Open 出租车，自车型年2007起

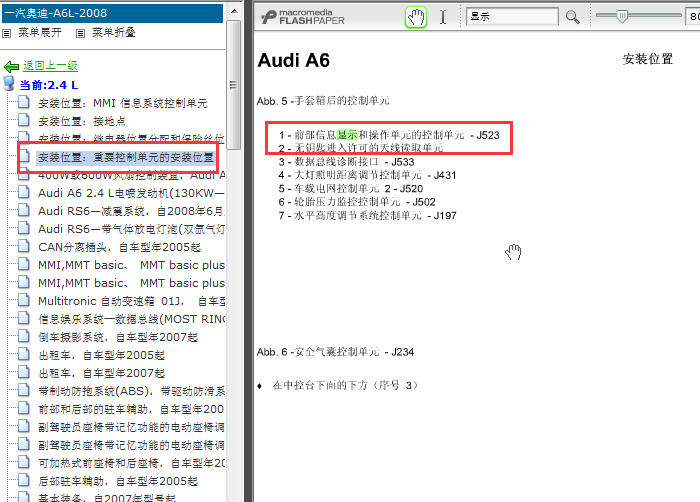pyautogui.click(x=101, y=373)
